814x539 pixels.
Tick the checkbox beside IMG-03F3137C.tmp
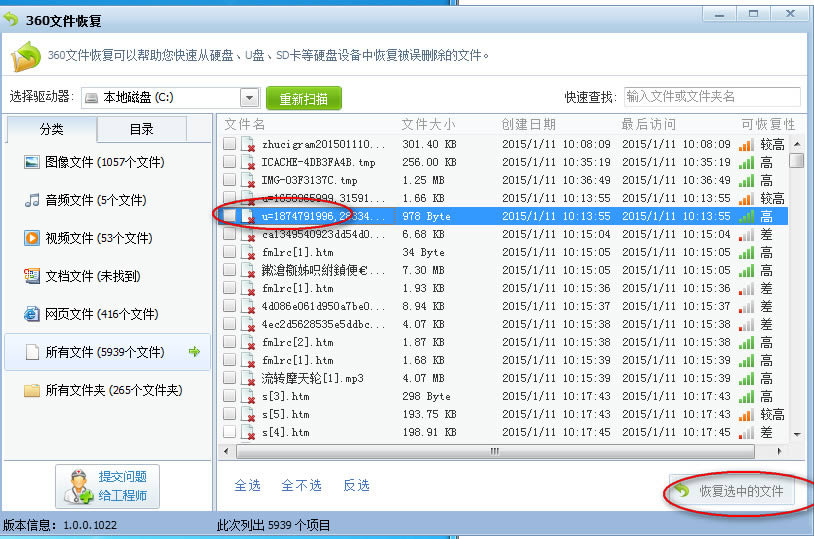point(230,180)
